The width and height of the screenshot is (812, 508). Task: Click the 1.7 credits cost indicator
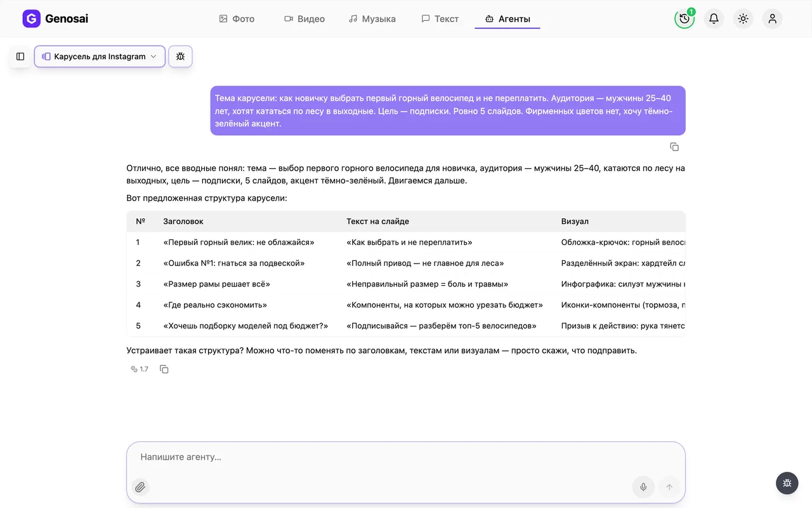click(140, 369)
